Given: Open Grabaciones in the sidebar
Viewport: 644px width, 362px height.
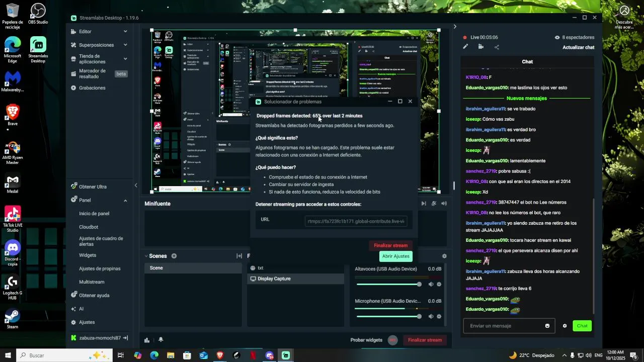Looking at the screenshot, I should click(x=92, y=87).
